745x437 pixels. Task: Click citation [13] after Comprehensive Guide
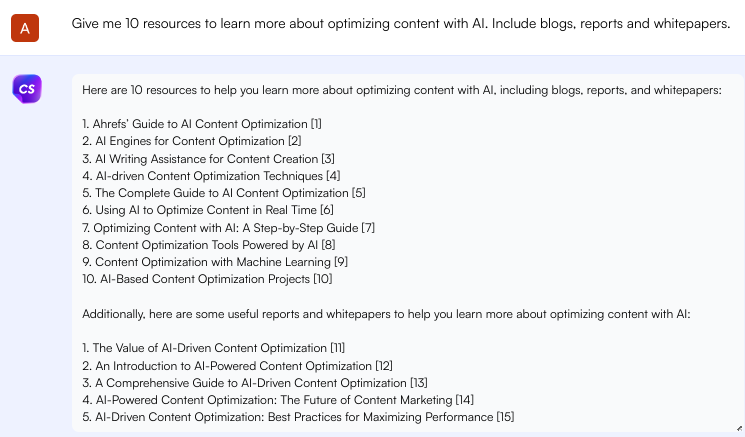point(419,382)
